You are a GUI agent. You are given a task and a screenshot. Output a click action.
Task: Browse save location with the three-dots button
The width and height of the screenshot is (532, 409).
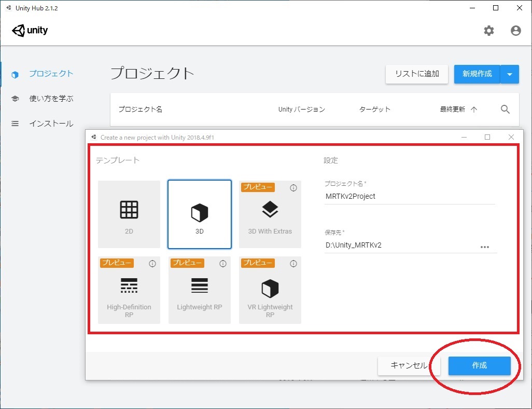click(485, 247)
